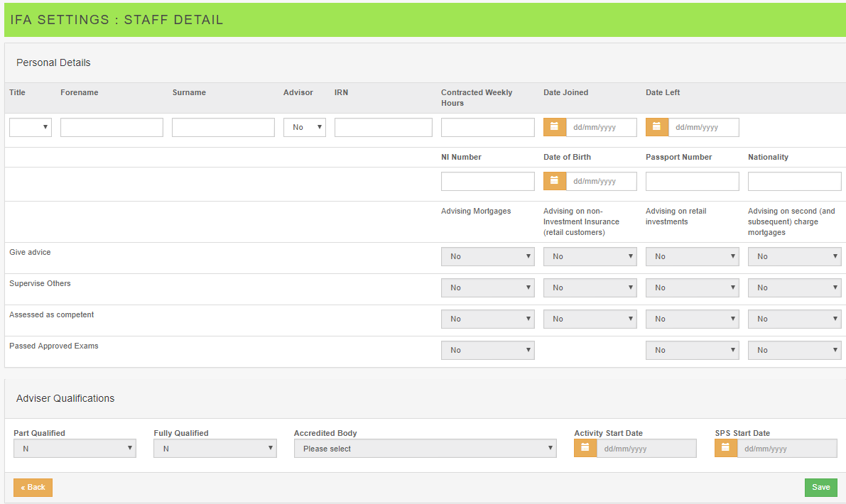The height and width of the screenshot is (504, 846).
Task: Open the Date of Birth calendar icon
Action: click(x=555, y=181)
